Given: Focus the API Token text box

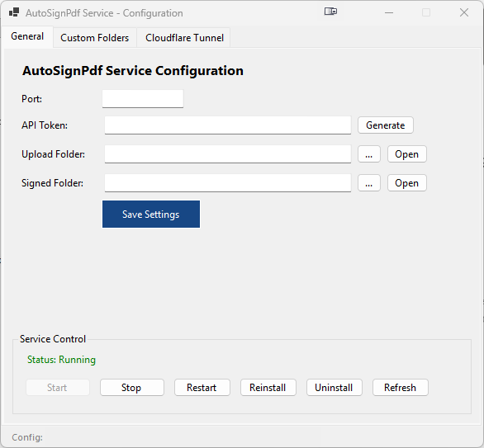Looking at the screenshot, I should click(x=228, y=125).
